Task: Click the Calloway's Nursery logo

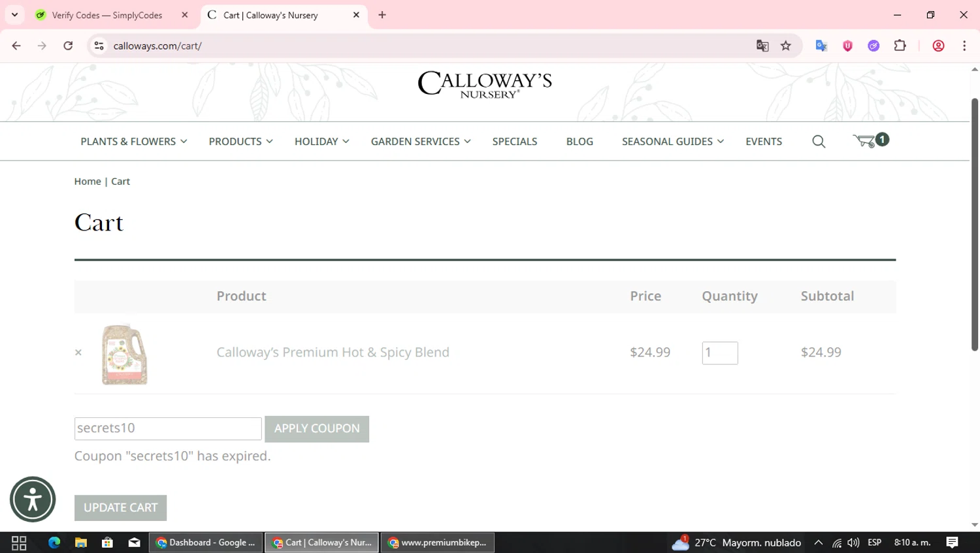Action: (485, 84)
